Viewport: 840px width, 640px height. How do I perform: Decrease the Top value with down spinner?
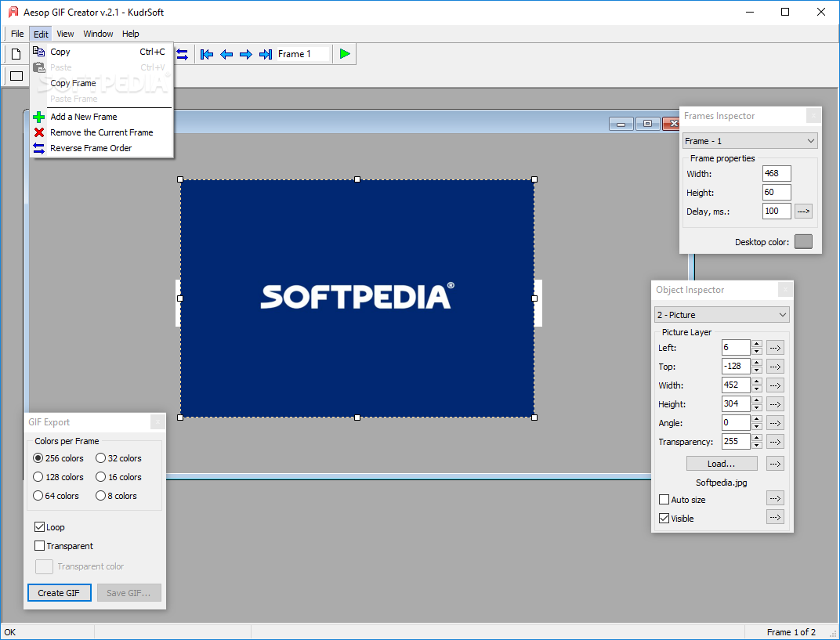tap(756, 370)
